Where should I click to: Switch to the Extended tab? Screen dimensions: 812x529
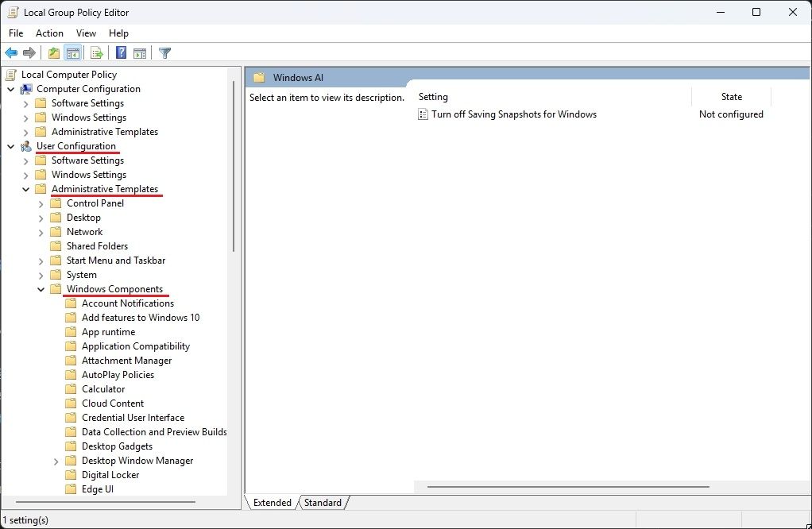coord(273,503)
